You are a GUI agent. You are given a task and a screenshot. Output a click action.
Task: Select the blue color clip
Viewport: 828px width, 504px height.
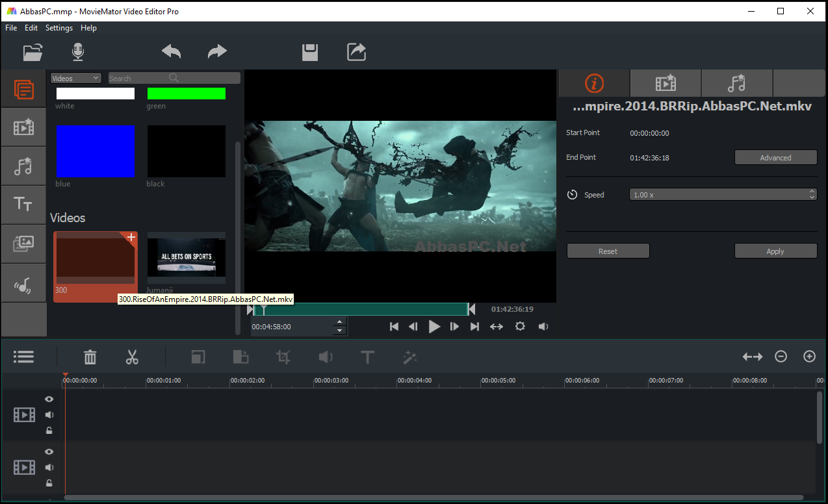coord(96,151)
